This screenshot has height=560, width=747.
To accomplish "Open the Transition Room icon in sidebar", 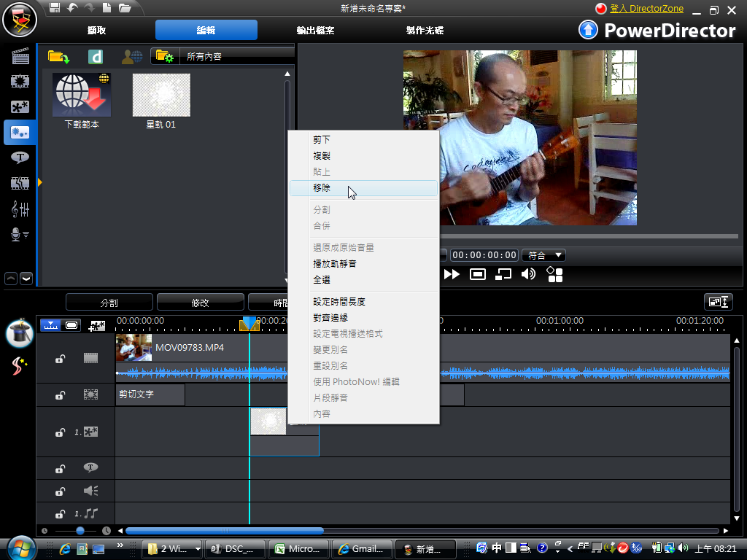I will [x=20, y=183].
